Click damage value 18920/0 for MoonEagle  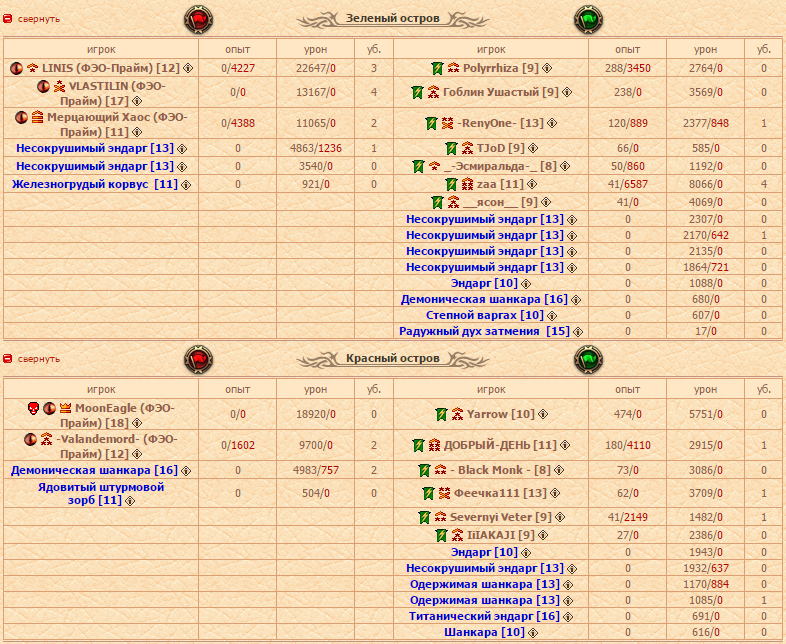pos(315,414)
